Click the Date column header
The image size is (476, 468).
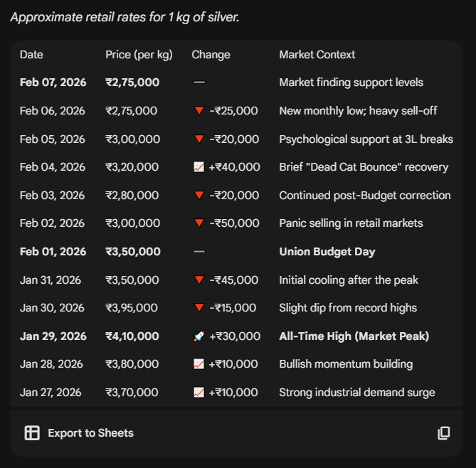click(31, 55)
